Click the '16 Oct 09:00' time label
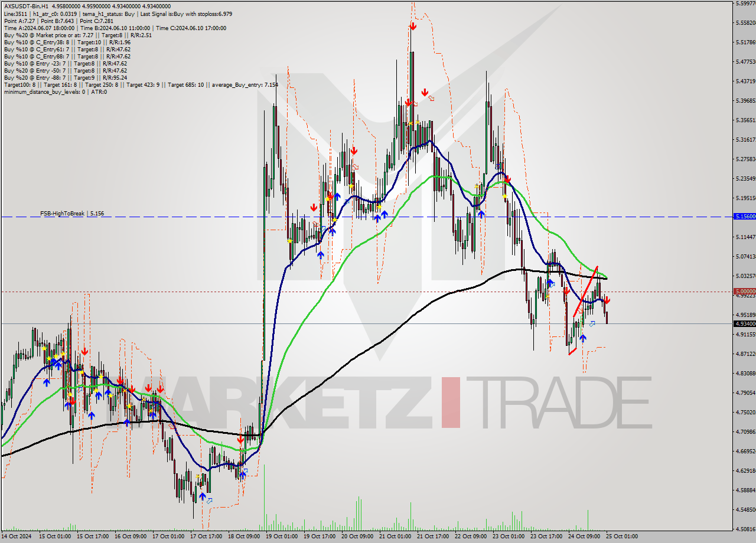Image resolution: width=756 pixels, height=543 pixels. [131, 537]
